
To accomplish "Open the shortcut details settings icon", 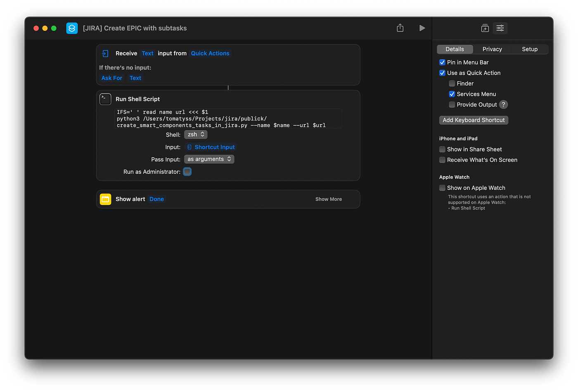I will (x=500, y=28).
